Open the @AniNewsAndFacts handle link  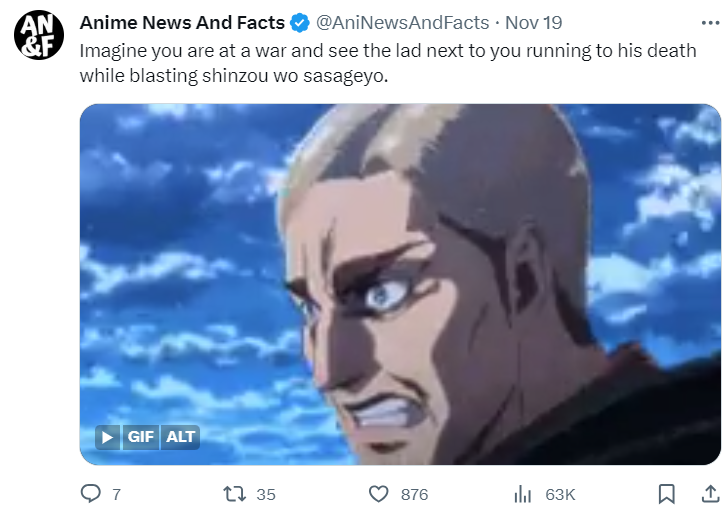click(x=403, y=23)
